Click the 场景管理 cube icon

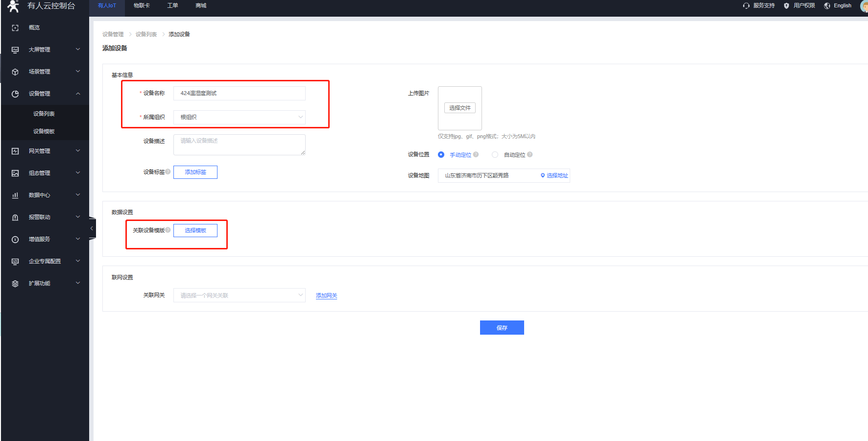pyautogui.click(x=15, y=72)
